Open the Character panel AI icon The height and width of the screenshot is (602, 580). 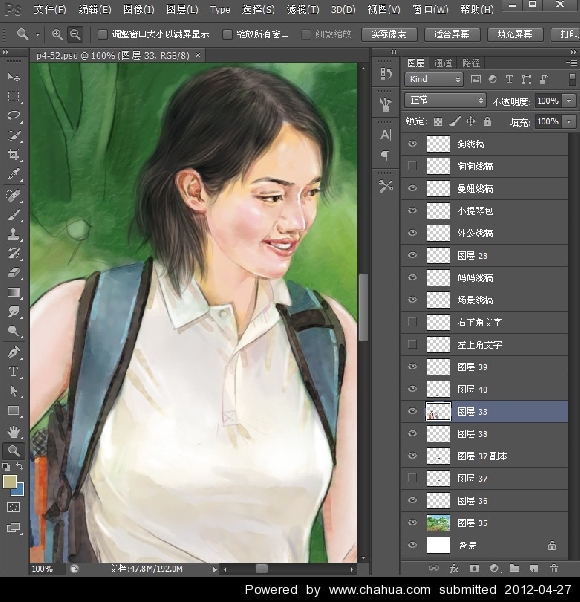(386, 134)
